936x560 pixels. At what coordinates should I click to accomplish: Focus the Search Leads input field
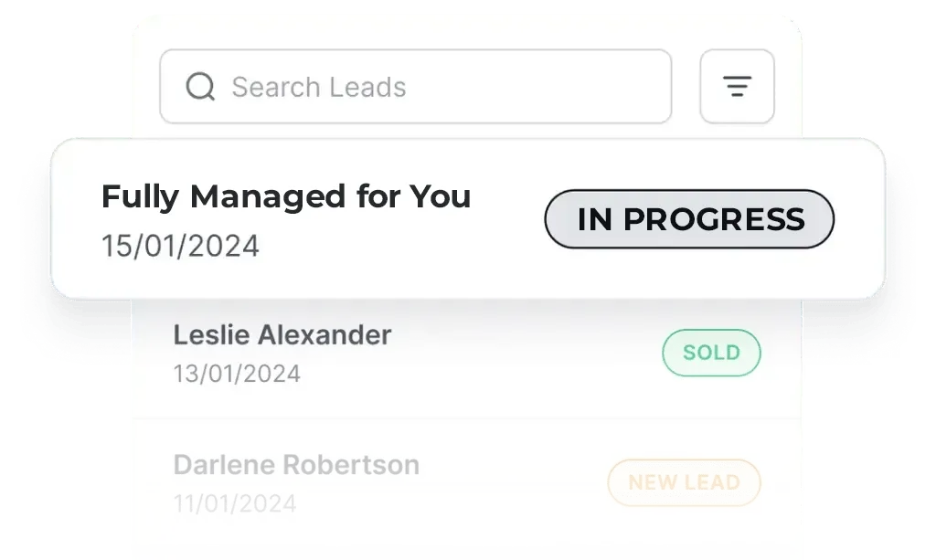coord(439,87)
